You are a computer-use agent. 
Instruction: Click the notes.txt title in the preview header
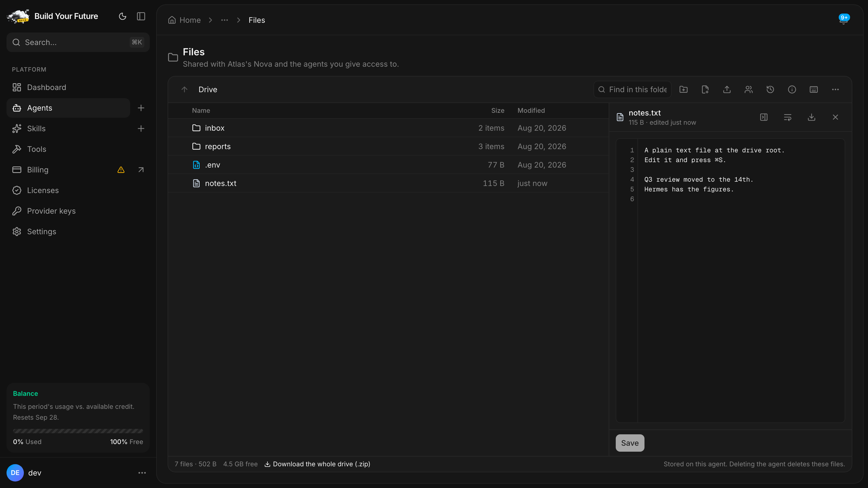coord(644,113)
